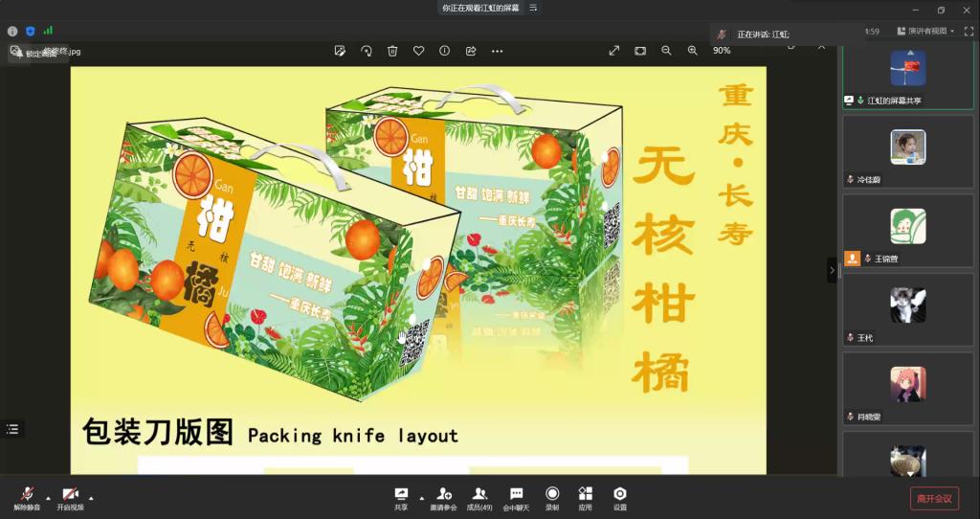Collapse the participant video sidebar
The image size is (980, 519).
(x=832, y=270)
